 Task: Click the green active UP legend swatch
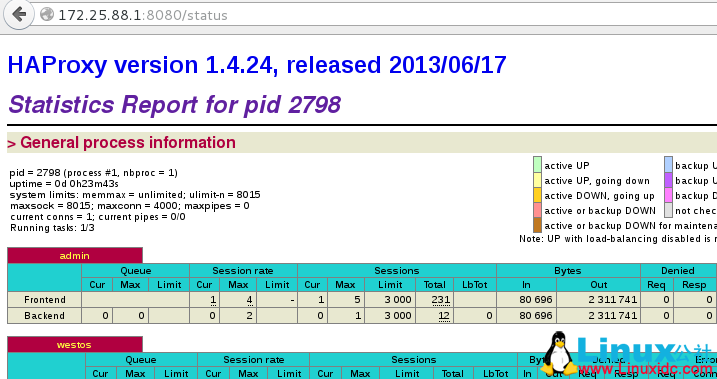pyautogui.click(x=537, y=165)
